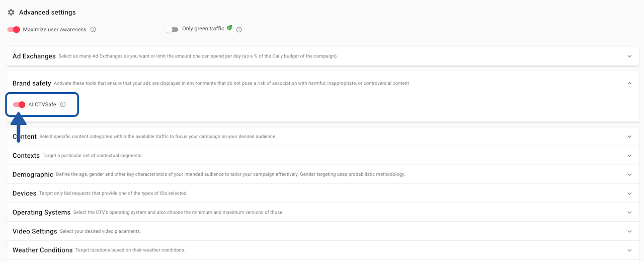Image resolution: width=644 pixels, height=262 pixels.
Task: Expand the Operating Systems section chevron
Action: click(x=629, y=212)
